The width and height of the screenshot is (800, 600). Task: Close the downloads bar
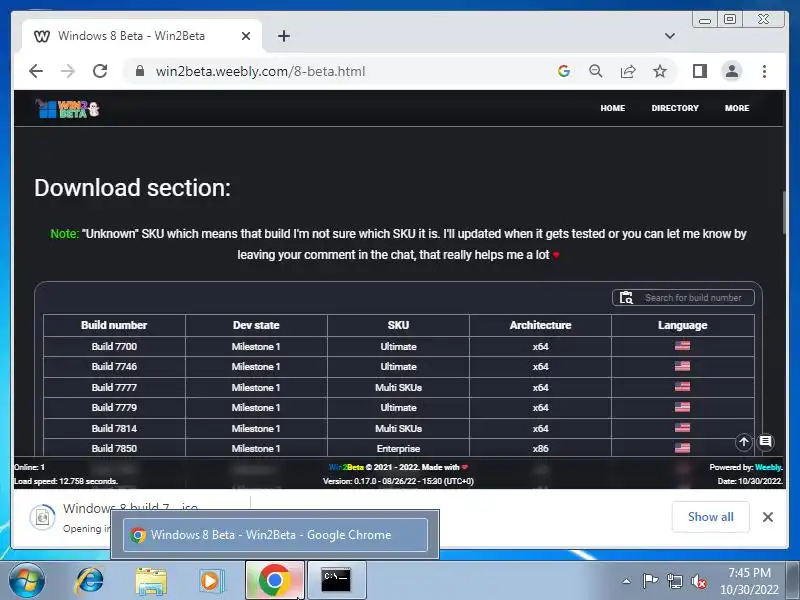767,517
